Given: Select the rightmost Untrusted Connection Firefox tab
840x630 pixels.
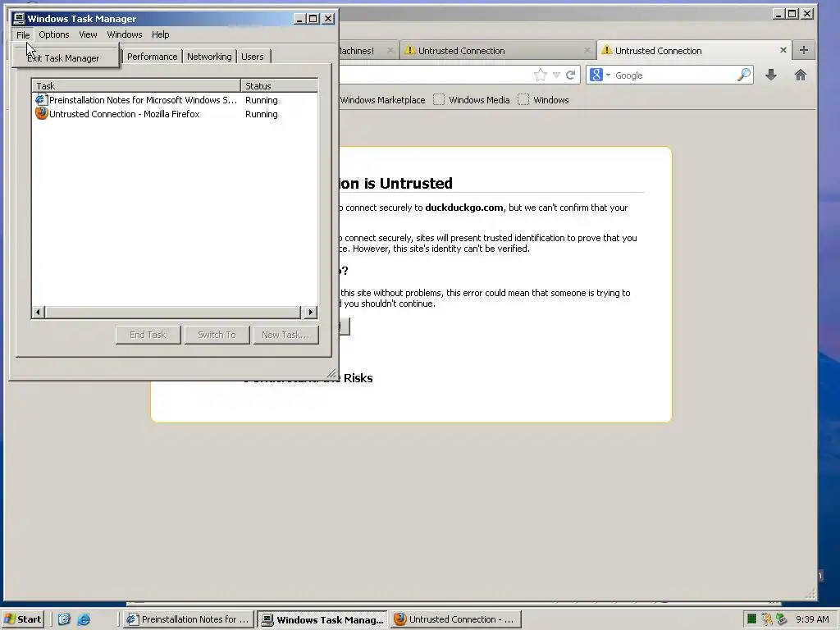Looking at the screenshot, I should (x=693, y=51).
